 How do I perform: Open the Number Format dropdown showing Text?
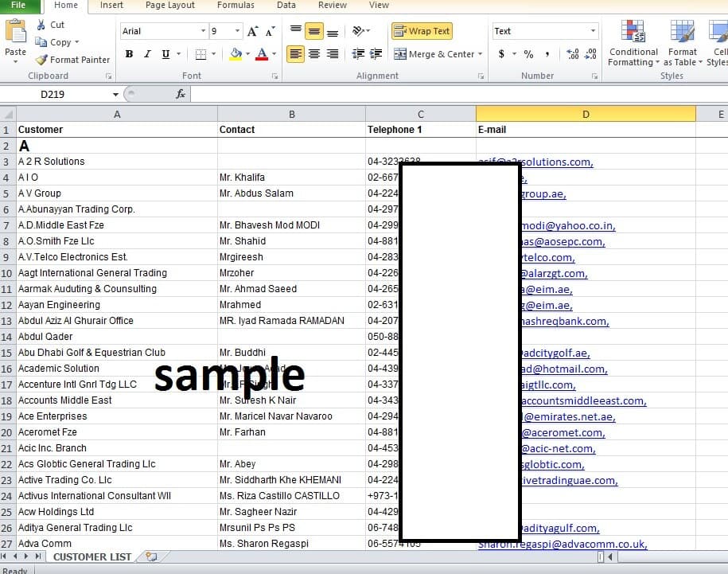(x=545, y=30)
